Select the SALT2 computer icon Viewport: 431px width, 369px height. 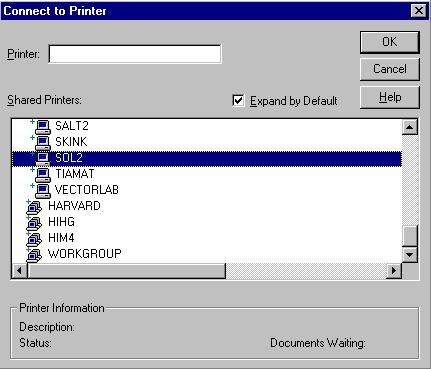point(43,127)
